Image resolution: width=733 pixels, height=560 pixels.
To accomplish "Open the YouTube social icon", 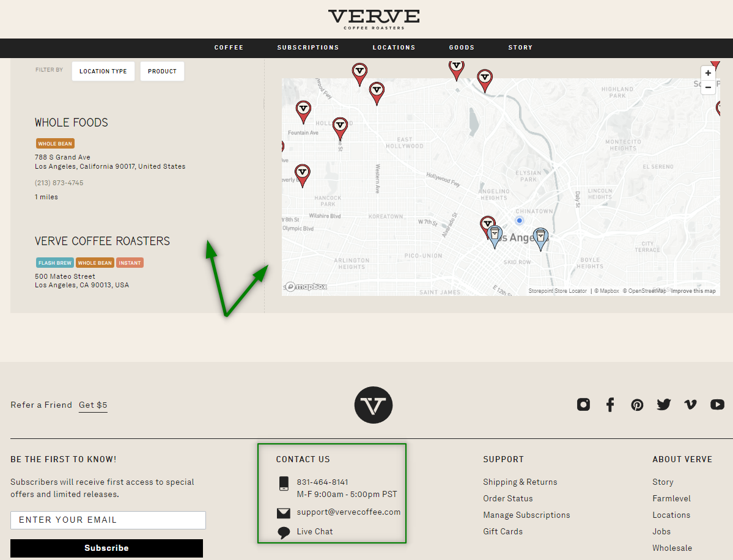I will [x=717, y=404].
